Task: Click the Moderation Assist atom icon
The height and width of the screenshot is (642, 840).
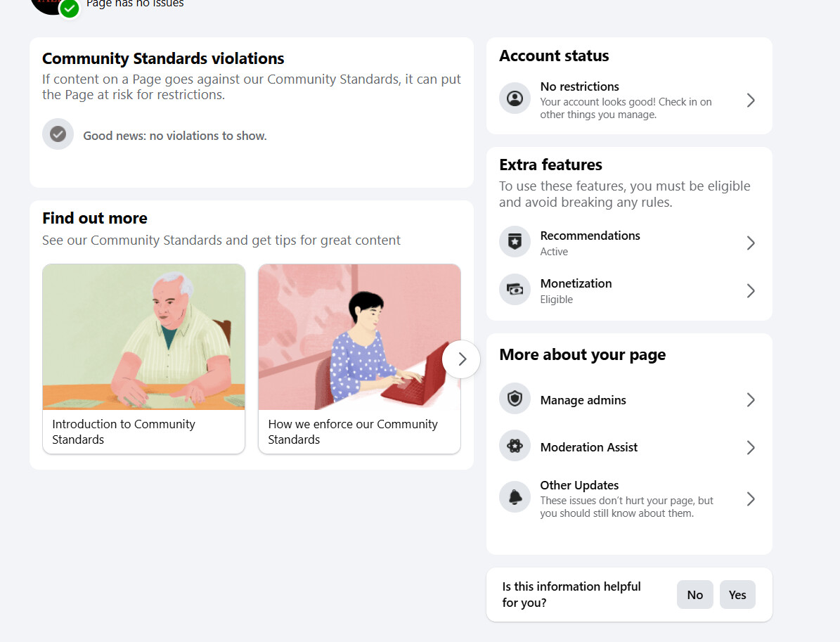Action: (515, 447)
